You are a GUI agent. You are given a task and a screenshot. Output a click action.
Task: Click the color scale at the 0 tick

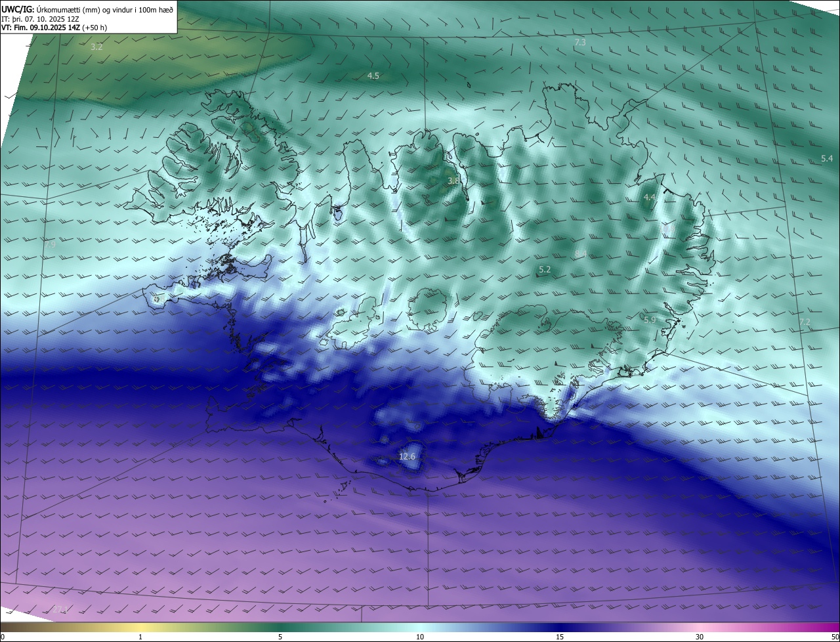point(2,637)
